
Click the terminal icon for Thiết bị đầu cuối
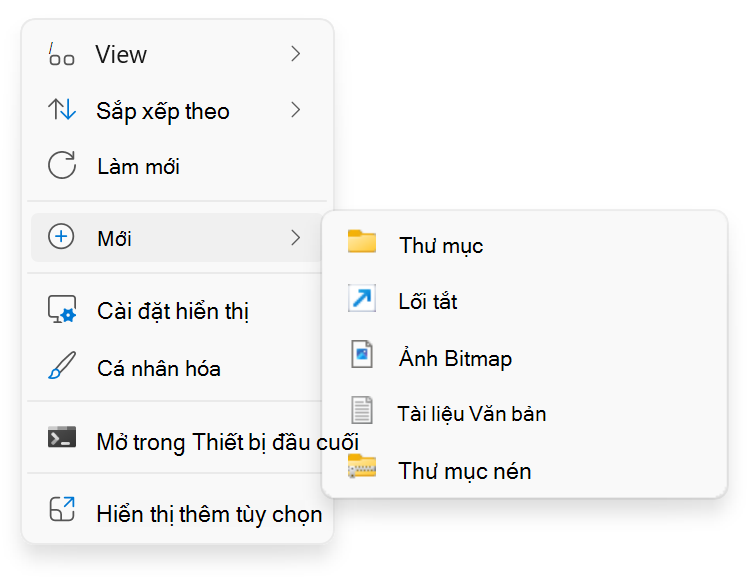(62, 437)
